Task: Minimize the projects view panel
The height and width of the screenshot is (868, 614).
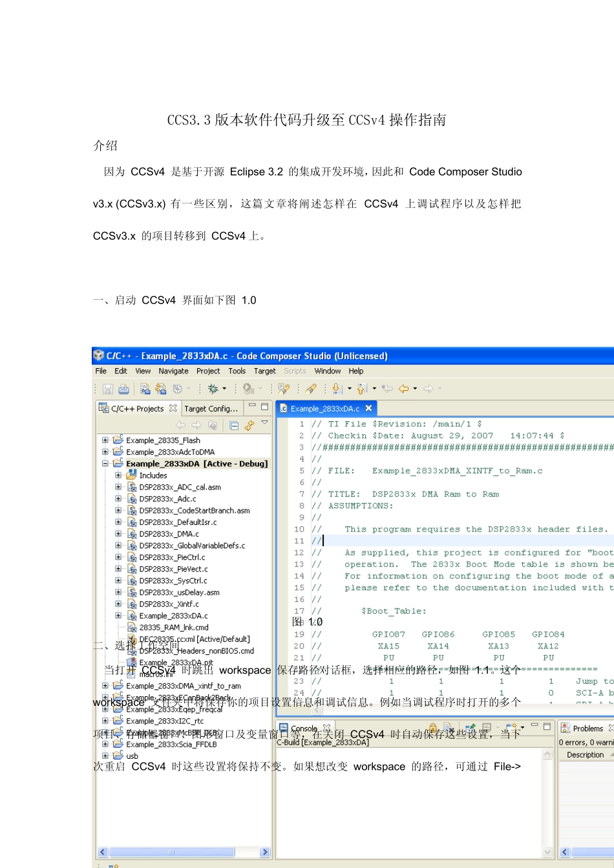Action: point(252,406)
